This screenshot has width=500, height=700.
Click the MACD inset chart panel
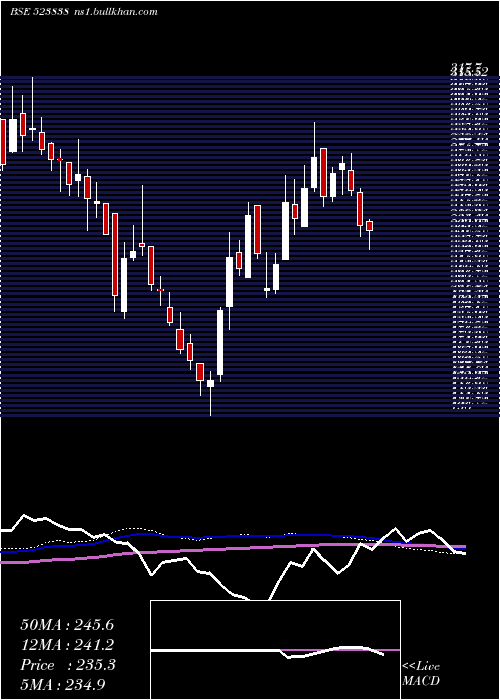coord(275,650)
